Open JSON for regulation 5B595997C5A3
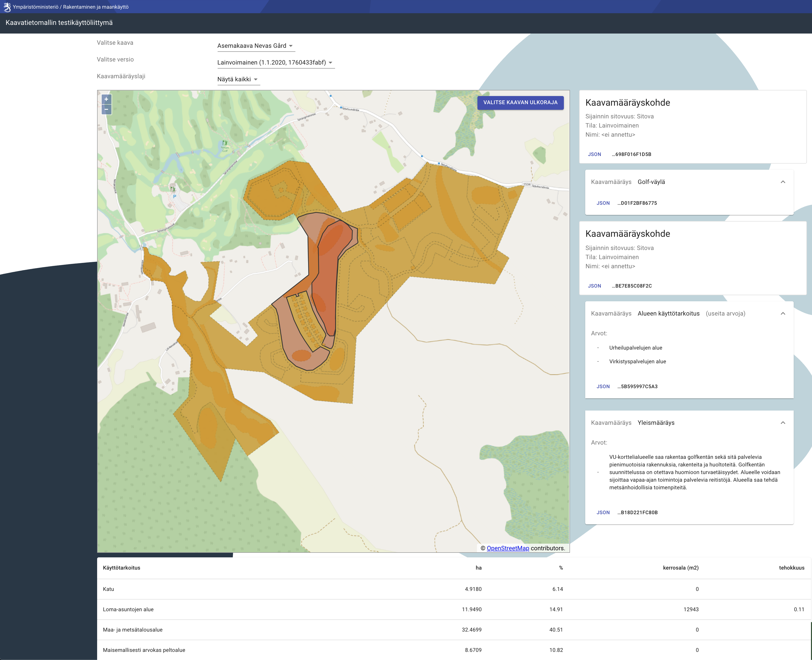The height and width of the screenshot is (660, 812). (603, 387)
